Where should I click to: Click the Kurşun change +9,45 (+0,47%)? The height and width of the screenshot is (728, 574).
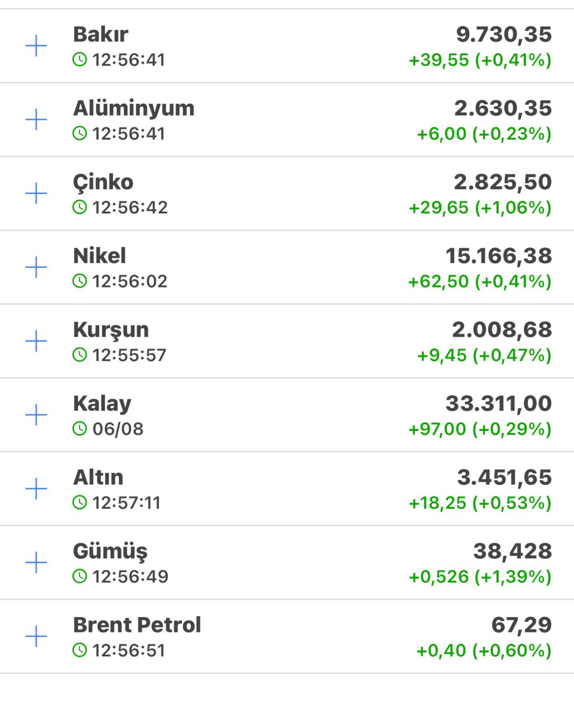coord(484,355)
